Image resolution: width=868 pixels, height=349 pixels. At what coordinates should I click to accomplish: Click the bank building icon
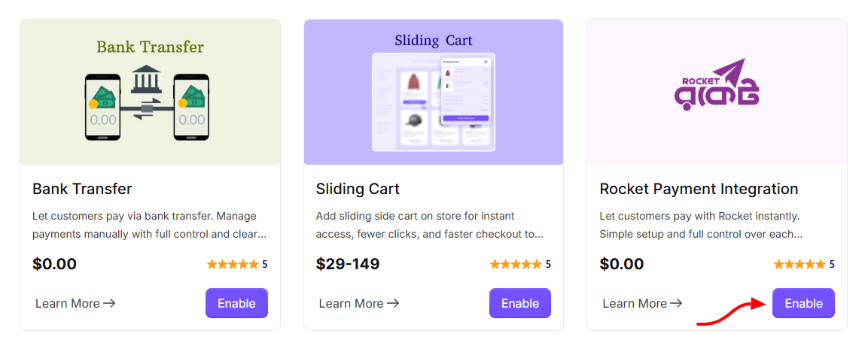(x=146, y=80)
